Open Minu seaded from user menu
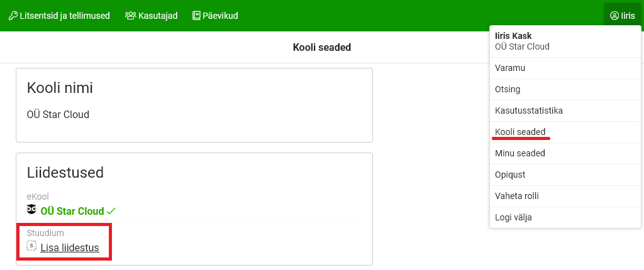The height and width of the screenshot is (270, 644). coord(519,153)
